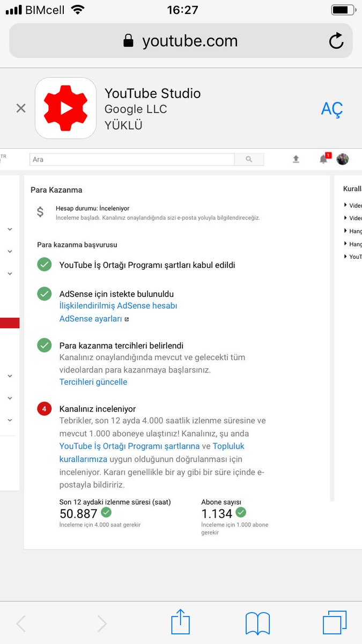Expand the first Hang item in right panel
This screenshot has height=644, width=362.
(x=353, y=231)
